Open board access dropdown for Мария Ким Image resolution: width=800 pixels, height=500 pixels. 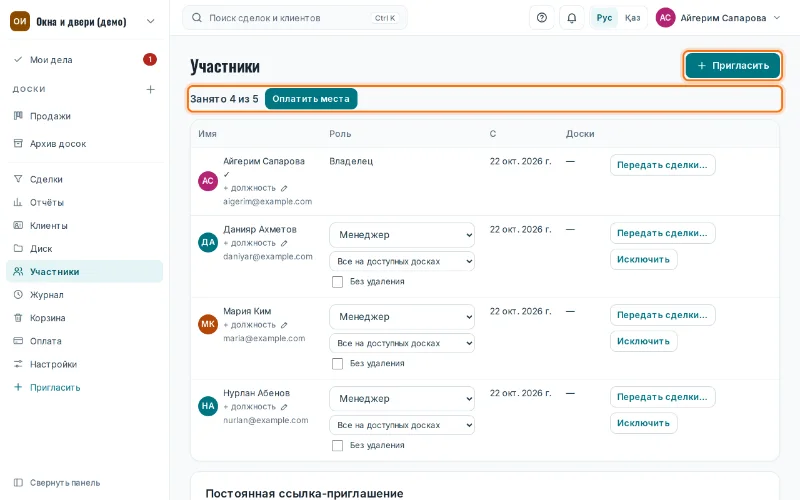tap(402, 343)
